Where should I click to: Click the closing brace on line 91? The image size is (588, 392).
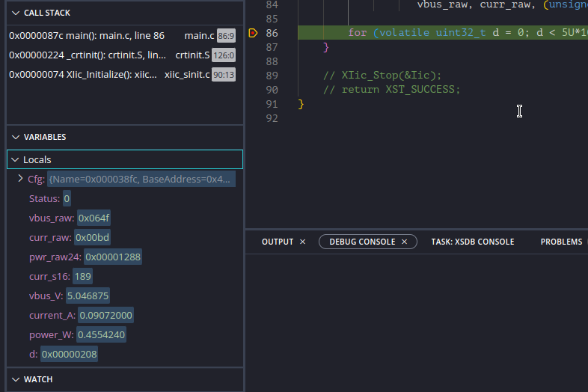click(301, 104)
